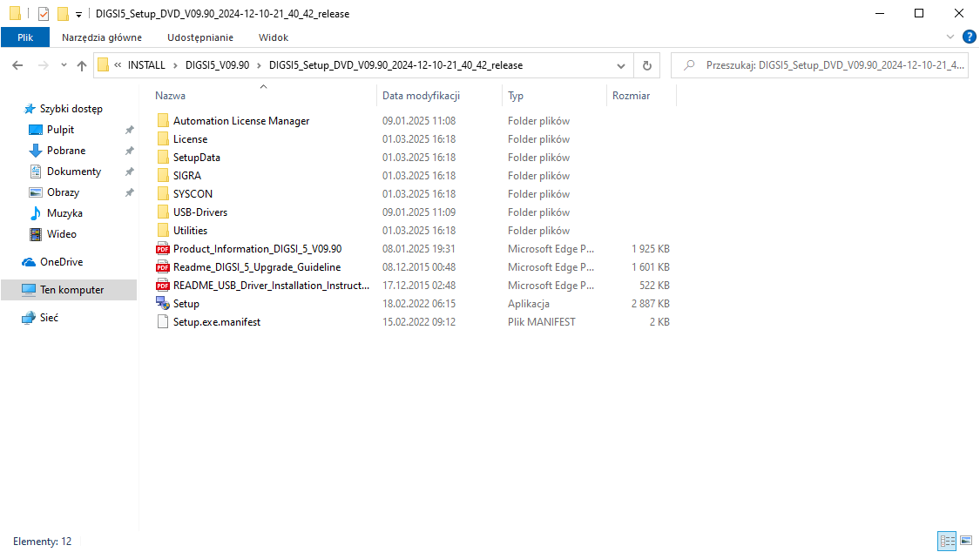Expand chevron after DIGSI5_V09.90 in breadcrumb
Image resolution: width=980 pixels, height=552 pixels.
point(259,65)
